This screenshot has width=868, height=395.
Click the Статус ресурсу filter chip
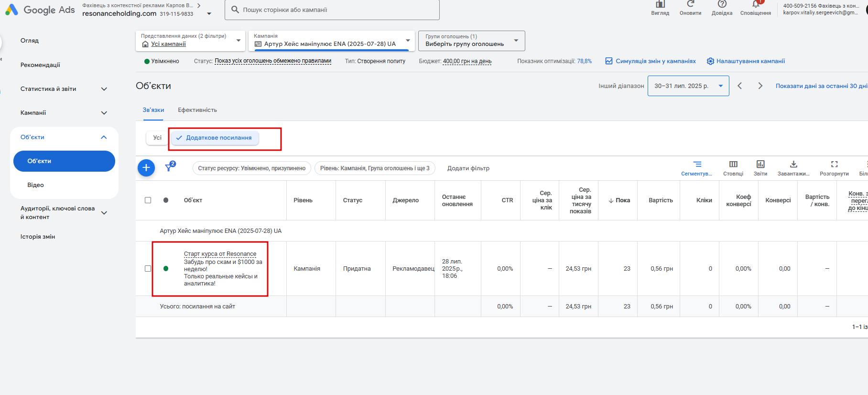tap(252, 168)
